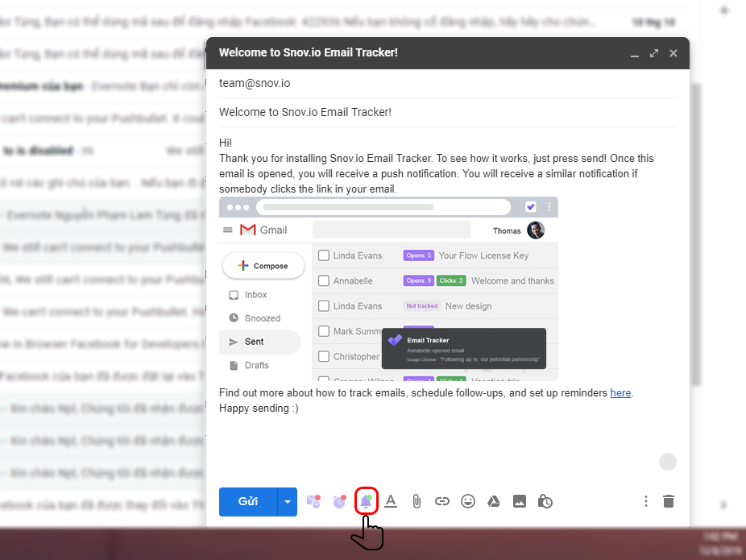Click the subject field of the email
This screenshot has height=560, width=746.
coord(448,112)
